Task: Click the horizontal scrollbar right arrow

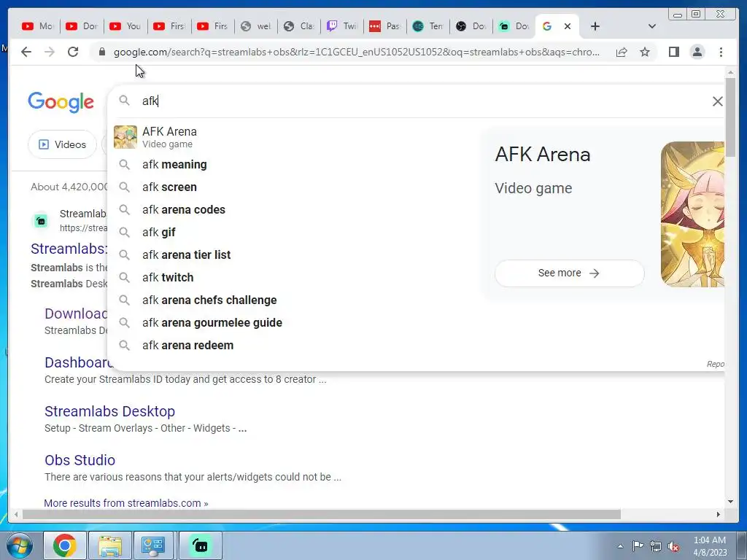Action: (x=719, y=514)
